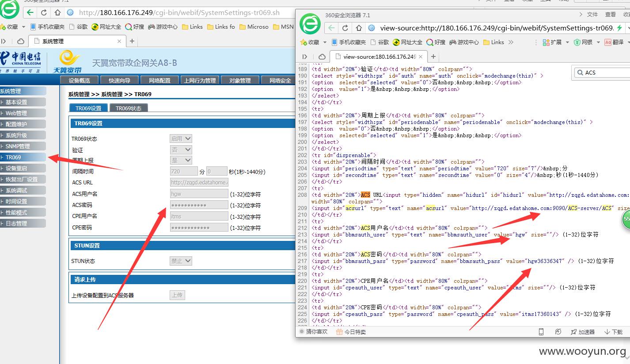Show more bookmarks with double chevron

click(x=511, y=42)
